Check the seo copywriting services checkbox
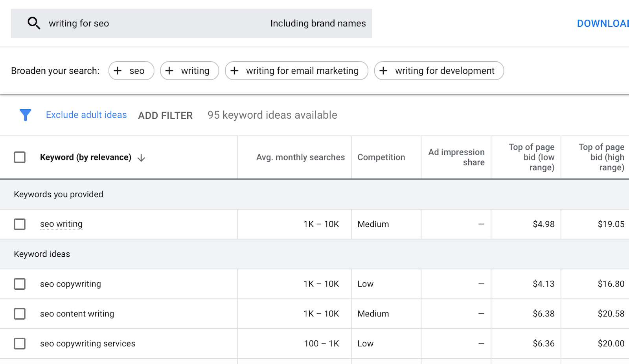The image size is (629, 364). pos(20,344)
